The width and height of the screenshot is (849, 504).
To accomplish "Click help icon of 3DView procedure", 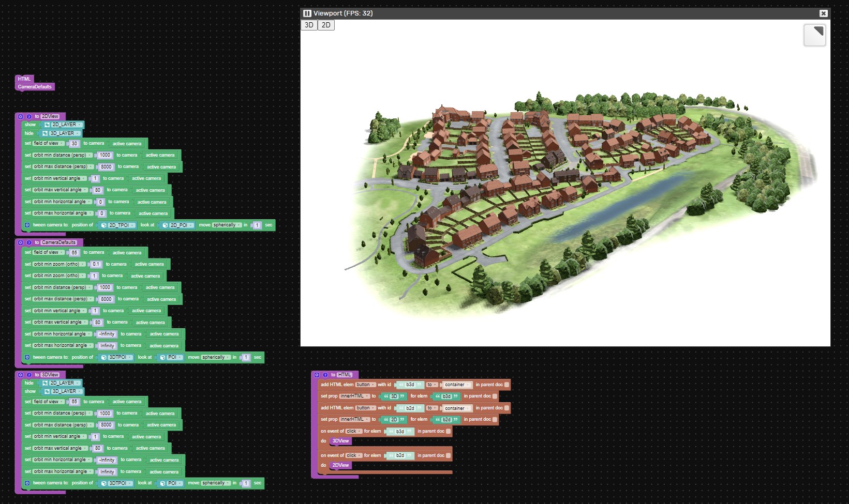I will [x=29, y=375].
